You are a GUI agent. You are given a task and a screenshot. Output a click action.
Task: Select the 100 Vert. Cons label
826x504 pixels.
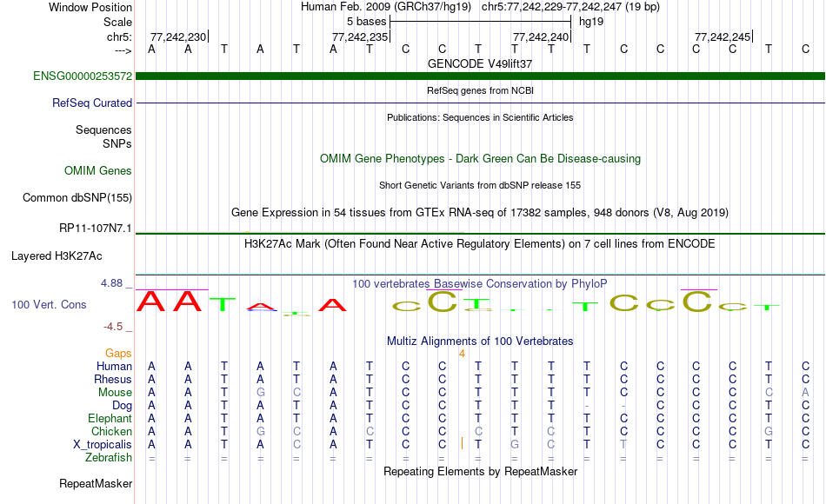pos(49,304)
